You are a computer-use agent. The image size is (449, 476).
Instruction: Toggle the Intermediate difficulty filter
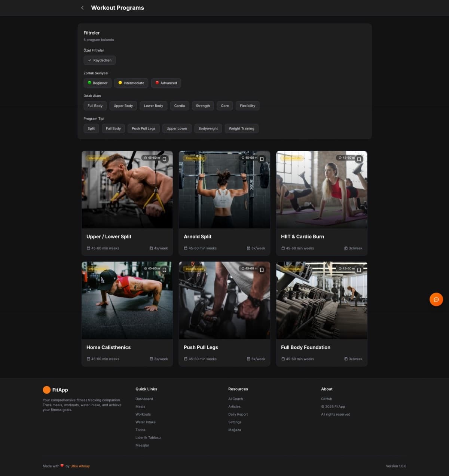click(131, 83)
